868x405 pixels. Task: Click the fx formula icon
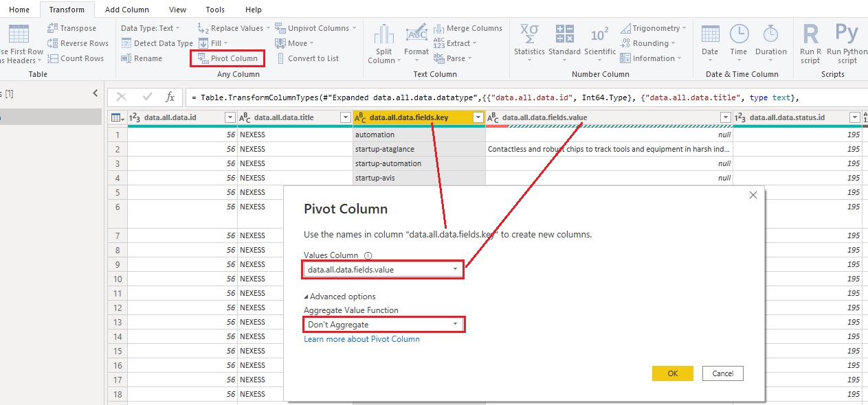(170, 97)
